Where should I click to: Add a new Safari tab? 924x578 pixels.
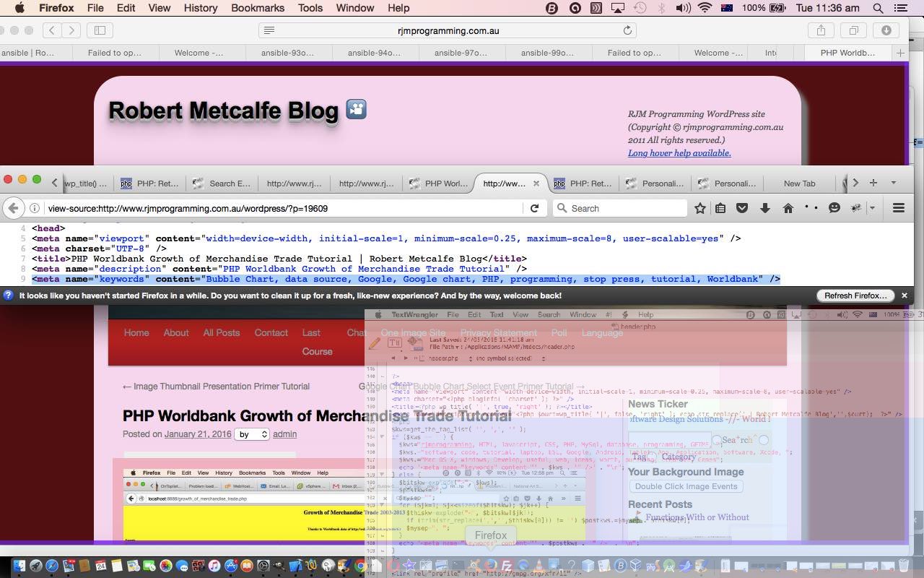(900, 53)
